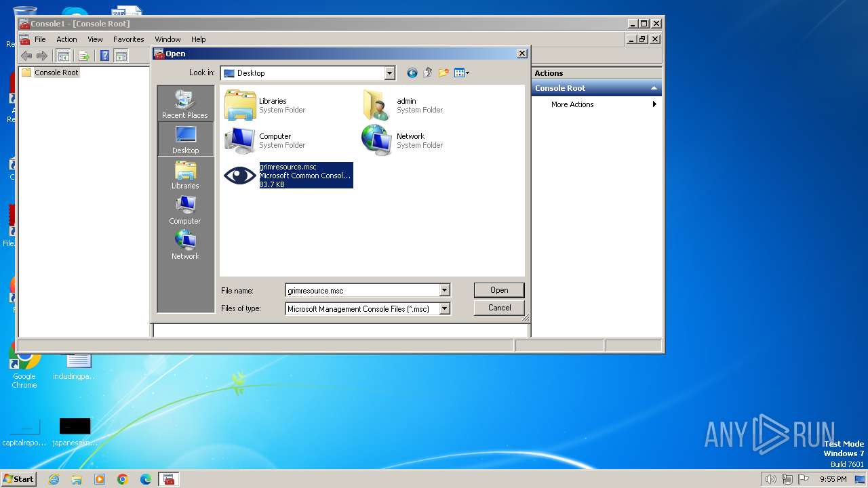868x488 pixels.
Task: Close the Open dialog
Action: 521,54
